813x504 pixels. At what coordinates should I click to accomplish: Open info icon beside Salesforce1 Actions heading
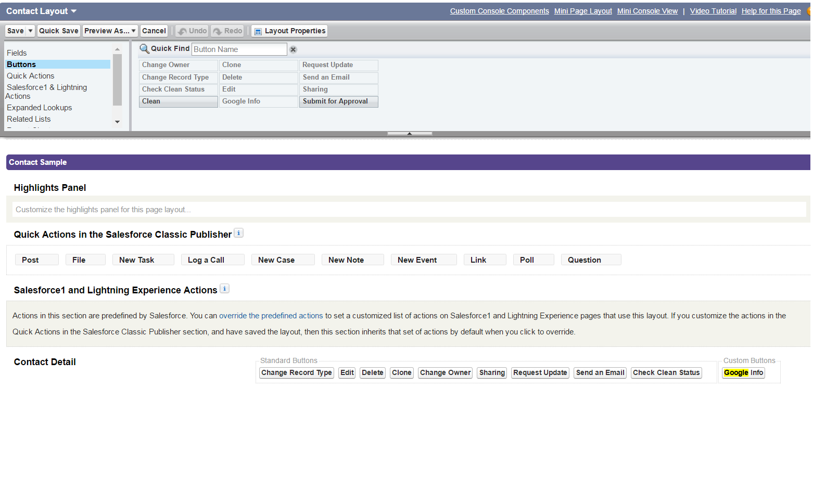pos(224,289)
